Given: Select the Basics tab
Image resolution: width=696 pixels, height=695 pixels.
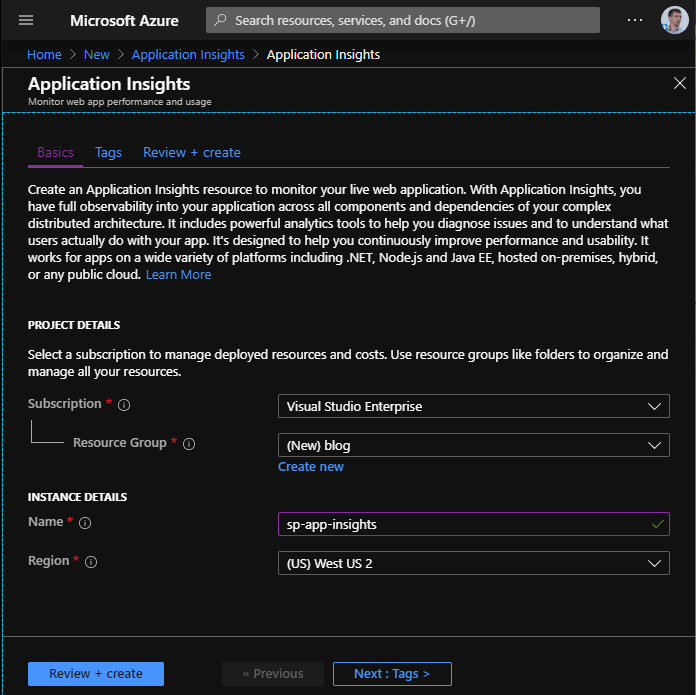Looking at the screenshot, I should pyautogui.click(x=55, y=153).
